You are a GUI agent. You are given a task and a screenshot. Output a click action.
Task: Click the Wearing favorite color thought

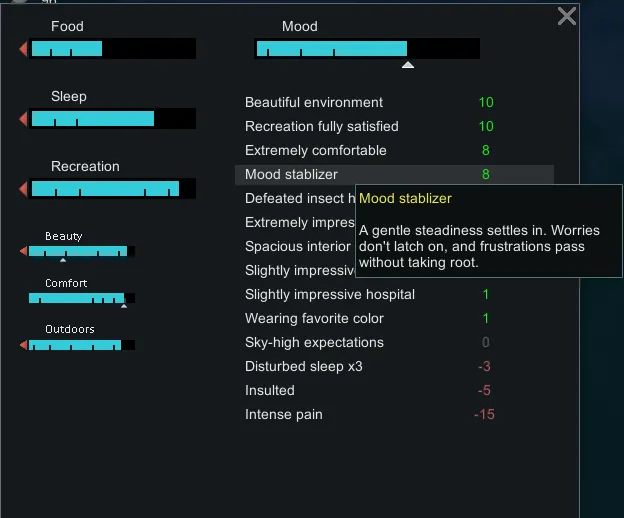coord(314,318)
